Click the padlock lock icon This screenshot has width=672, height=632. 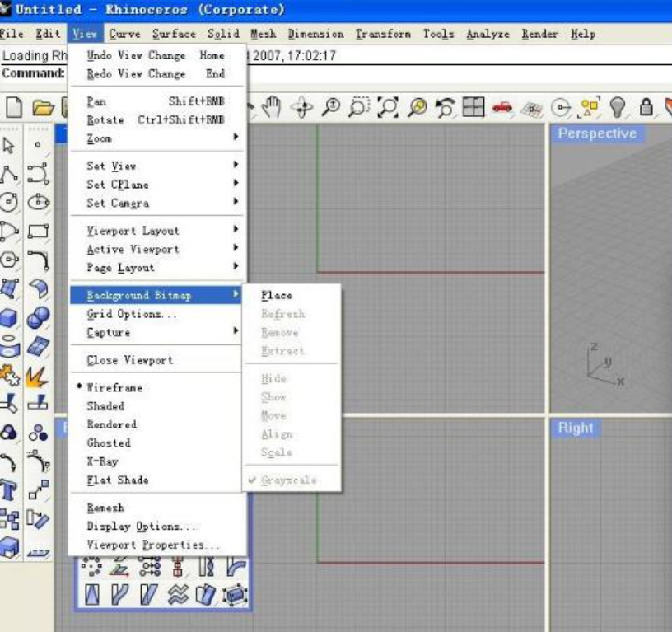pyautogui.click(x=646, y=105)
